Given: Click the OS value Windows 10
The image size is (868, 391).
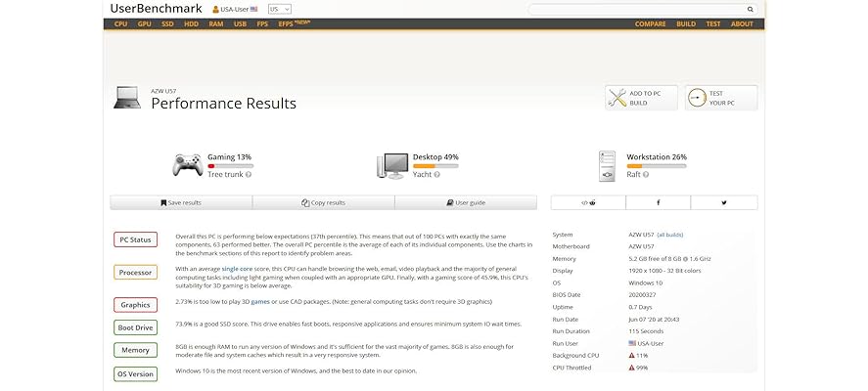Looking at the screenshot, I should click(646, 283).
